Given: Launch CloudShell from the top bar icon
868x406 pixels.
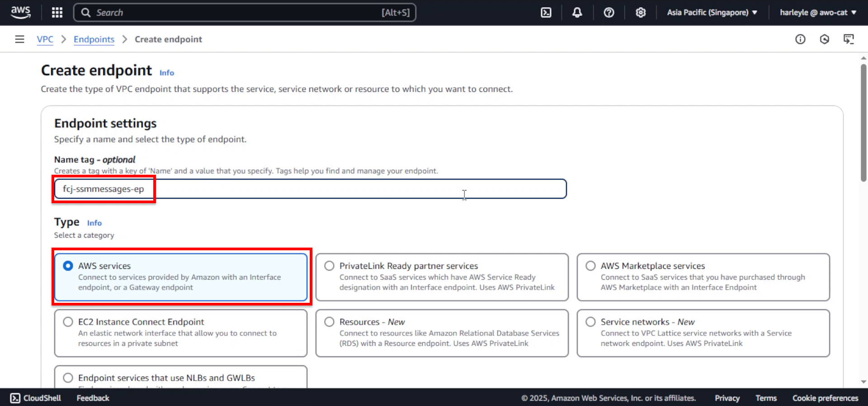Looking at the screenshot, I should [x=546, y=13].
